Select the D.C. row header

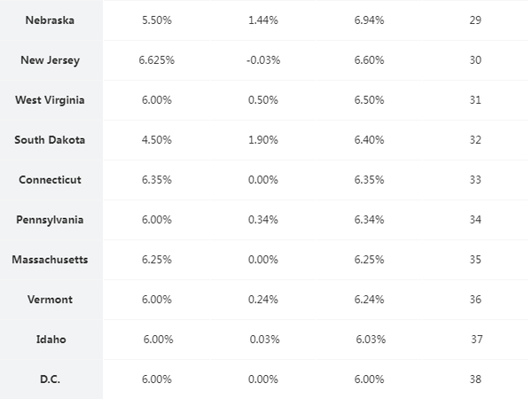(50, 379)
